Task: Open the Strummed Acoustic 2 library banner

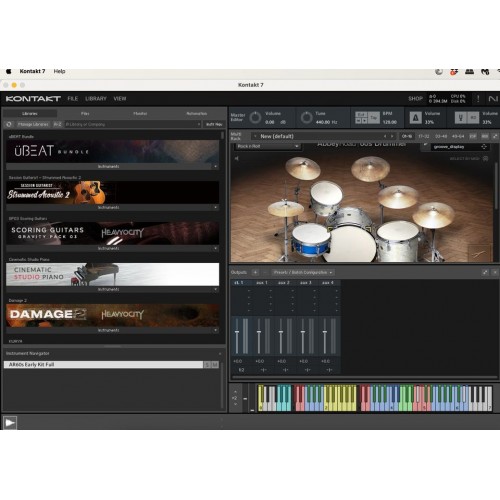Action: pos(112,193)
